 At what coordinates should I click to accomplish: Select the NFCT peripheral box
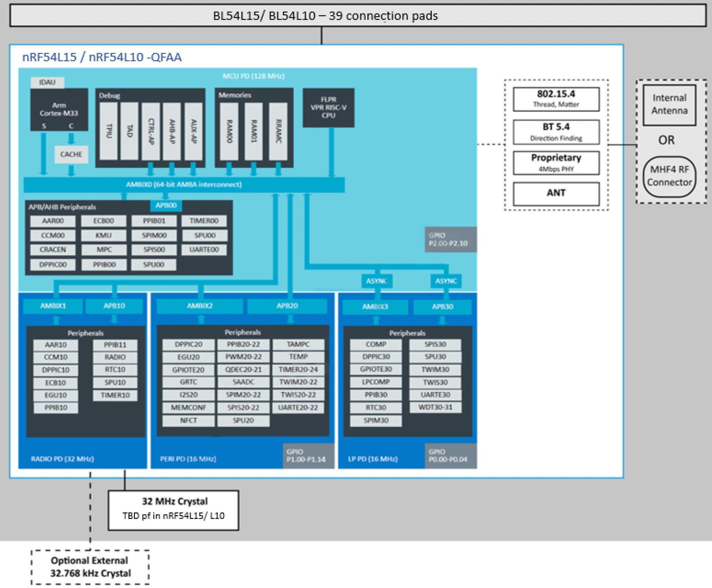pos(188,421)
